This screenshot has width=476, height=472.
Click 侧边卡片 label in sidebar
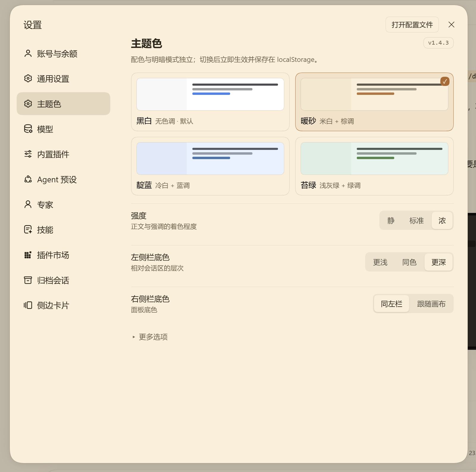[53, 305]
